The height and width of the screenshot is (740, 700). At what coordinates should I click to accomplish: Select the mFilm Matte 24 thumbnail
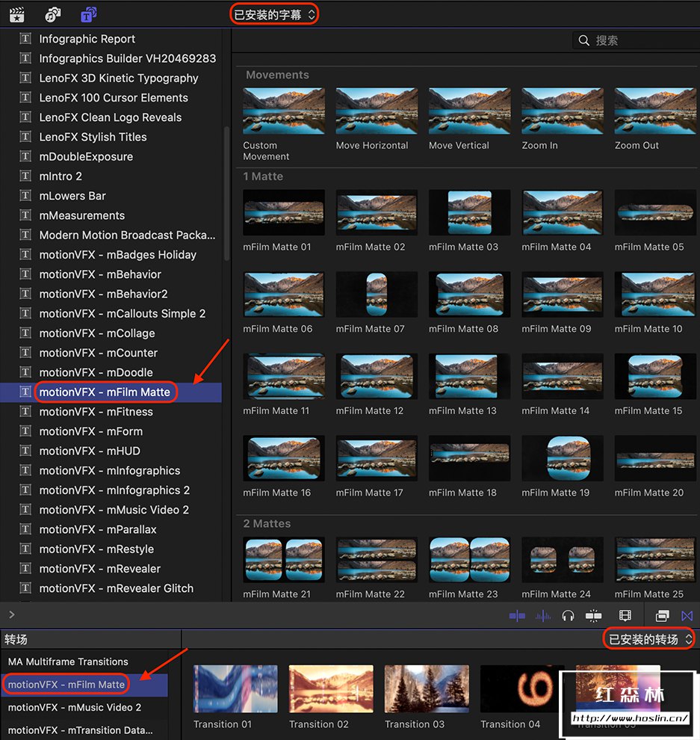(563, 560)
